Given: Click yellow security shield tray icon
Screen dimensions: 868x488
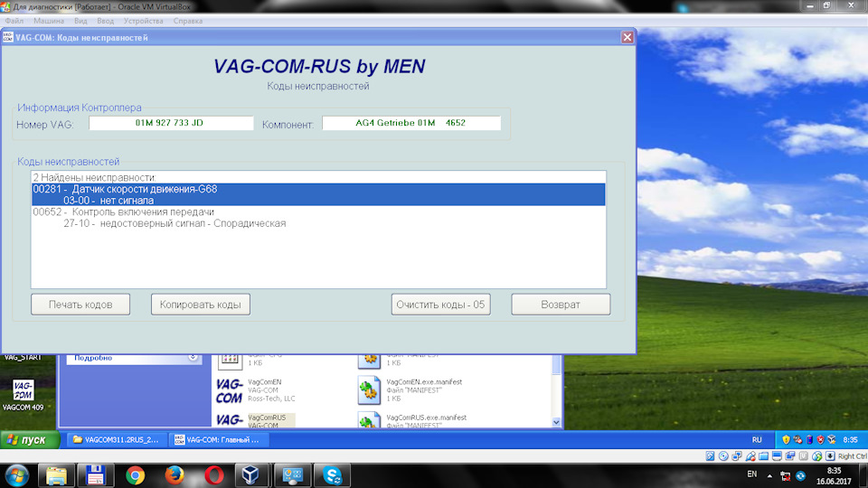Looking at the screenshot, I should [786, 440].
